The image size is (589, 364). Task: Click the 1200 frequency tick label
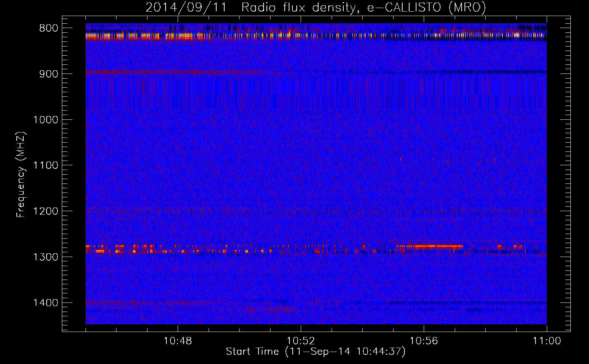(x=46, y=211)
